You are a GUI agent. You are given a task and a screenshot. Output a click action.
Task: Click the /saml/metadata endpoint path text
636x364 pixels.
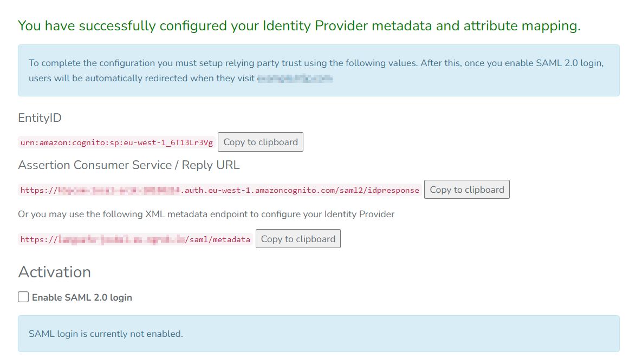click(218, 239)
